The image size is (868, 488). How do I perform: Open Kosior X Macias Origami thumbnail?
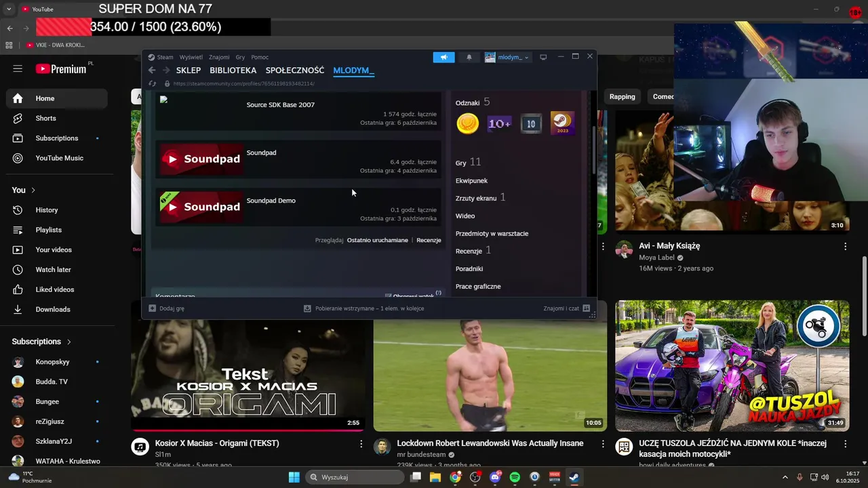click(248, 376)
